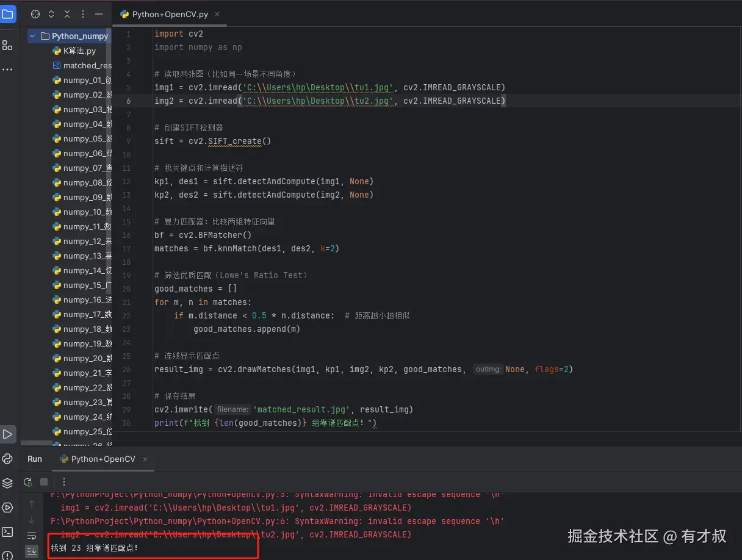Open project panel options menu
This screenshot has height=560, width=742.
[83, 13]
